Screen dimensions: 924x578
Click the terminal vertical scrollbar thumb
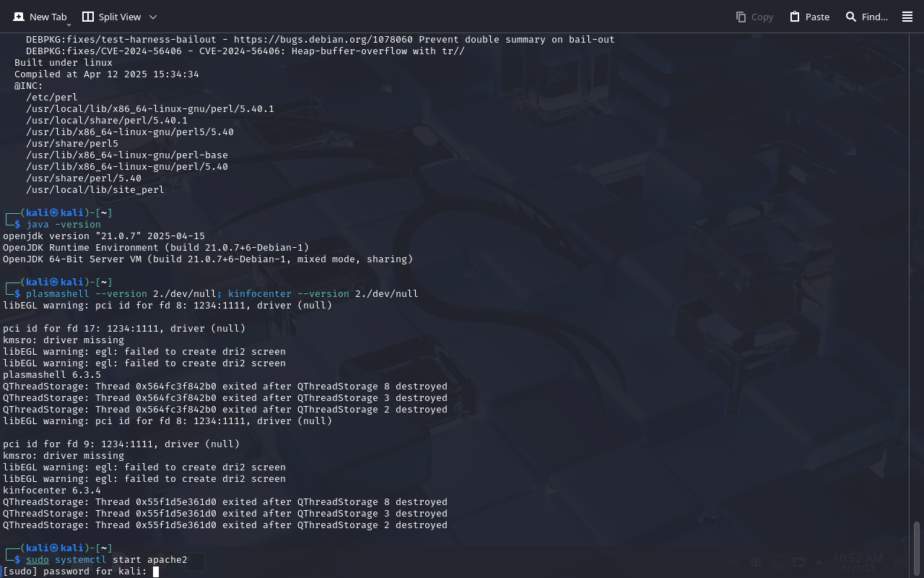click(918, 548)
